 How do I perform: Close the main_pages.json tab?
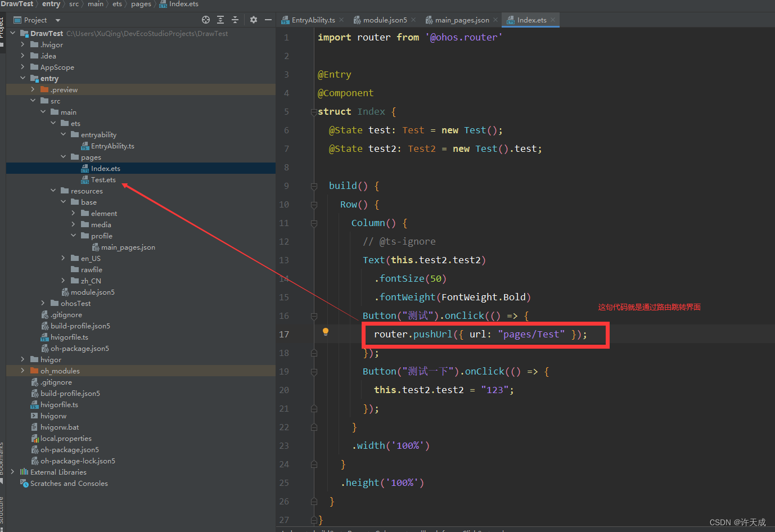(x=495, y=20)
